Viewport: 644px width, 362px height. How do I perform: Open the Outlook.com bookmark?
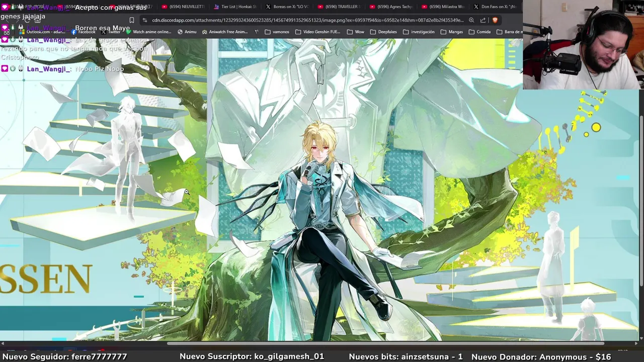(42, 32)
